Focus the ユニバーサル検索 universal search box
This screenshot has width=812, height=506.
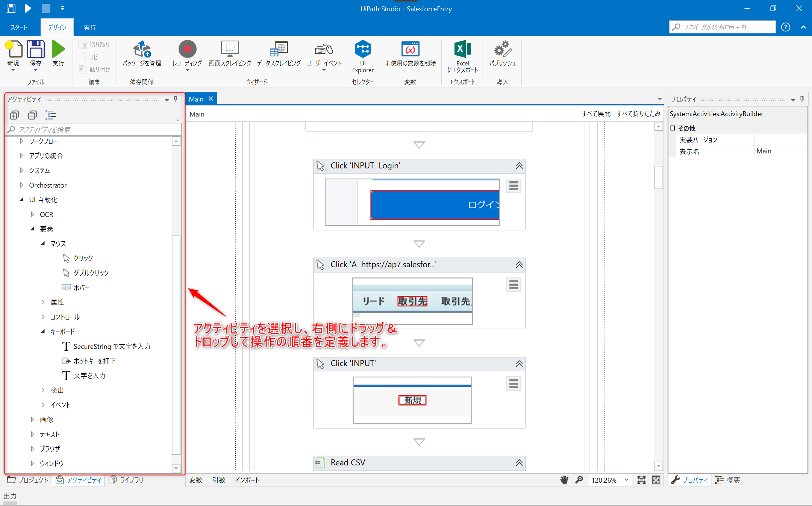pos(722,27)
